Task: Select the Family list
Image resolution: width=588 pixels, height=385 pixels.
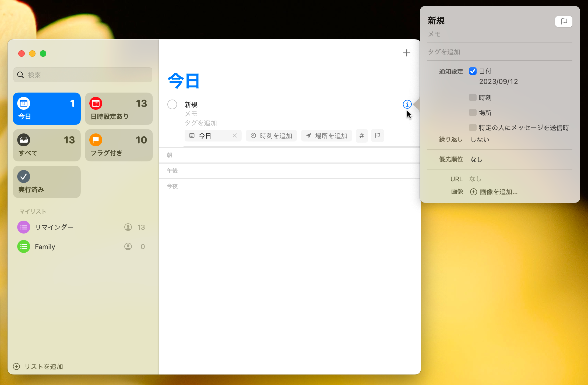Action: tap(45, 247)
